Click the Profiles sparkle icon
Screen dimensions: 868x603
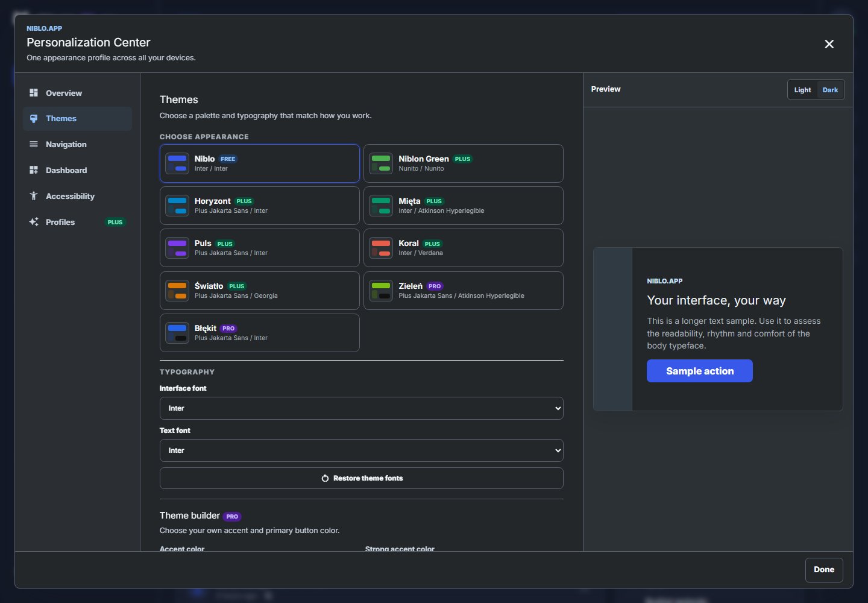point(34,222)
